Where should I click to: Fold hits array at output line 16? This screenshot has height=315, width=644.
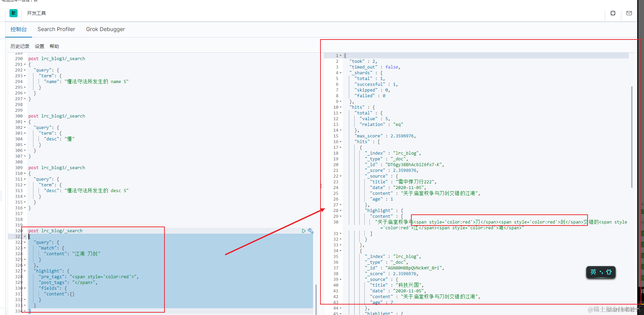tap(340, 142)
